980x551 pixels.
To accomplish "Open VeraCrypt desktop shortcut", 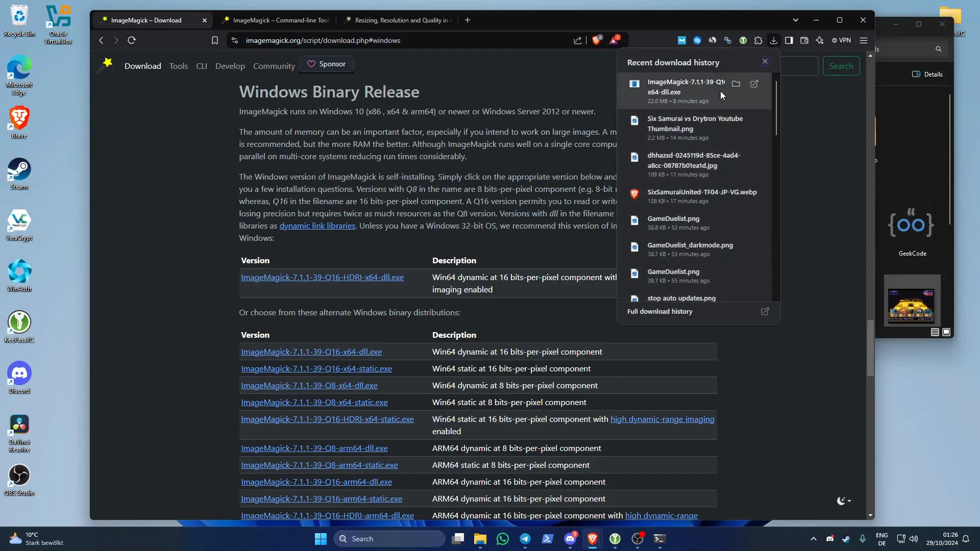I will coord(19,225).
